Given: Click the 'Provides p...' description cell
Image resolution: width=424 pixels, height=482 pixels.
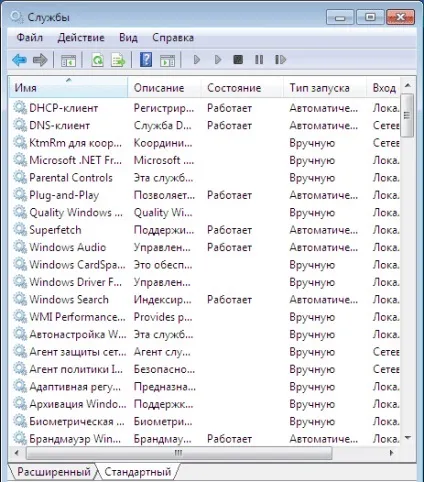Looking at the screenshot, I should (163, 317).
